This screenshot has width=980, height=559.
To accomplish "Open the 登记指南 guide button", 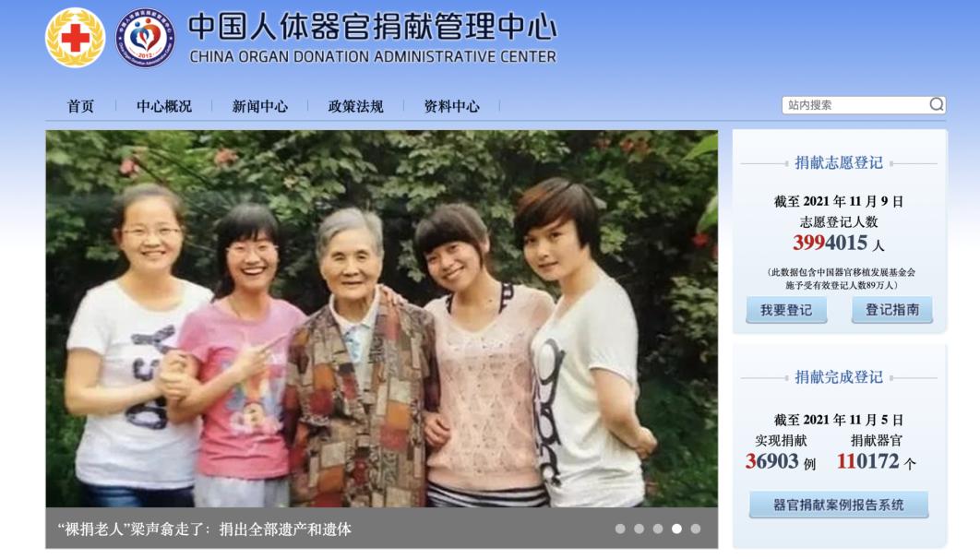I will point(892,310).
